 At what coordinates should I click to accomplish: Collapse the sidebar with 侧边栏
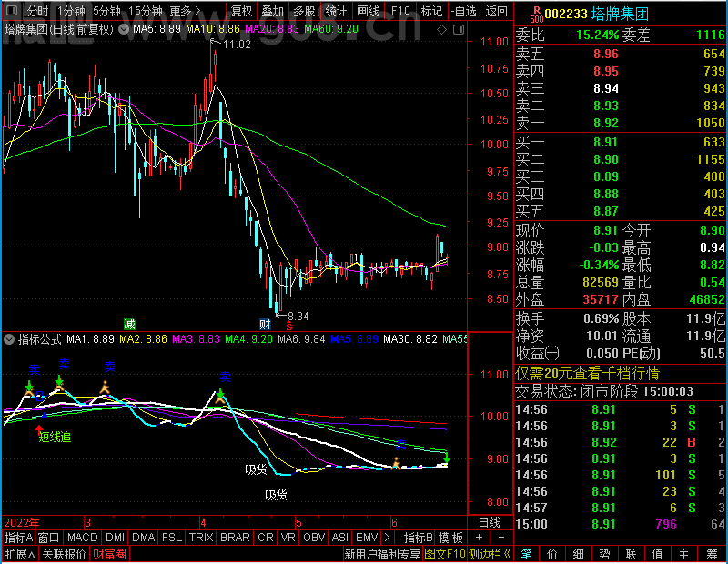(x=490, y=554)
